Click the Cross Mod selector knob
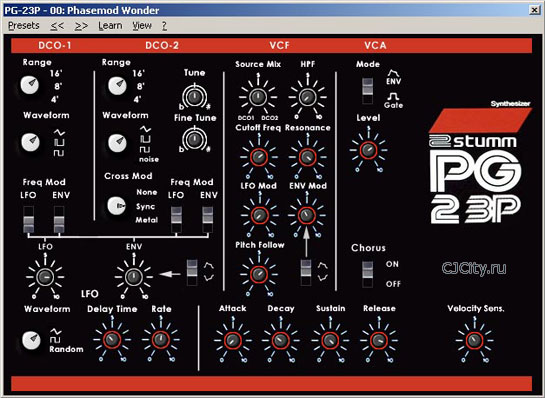The height and width of the screenshot is (398, 545). pos(117,206)
